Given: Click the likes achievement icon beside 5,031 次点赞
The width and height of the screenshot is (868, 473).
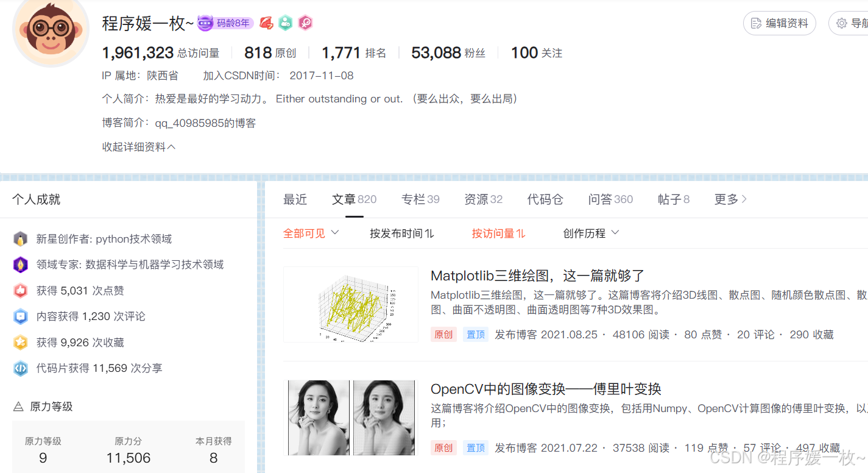Looking at the screenshot, I should 20,291.
